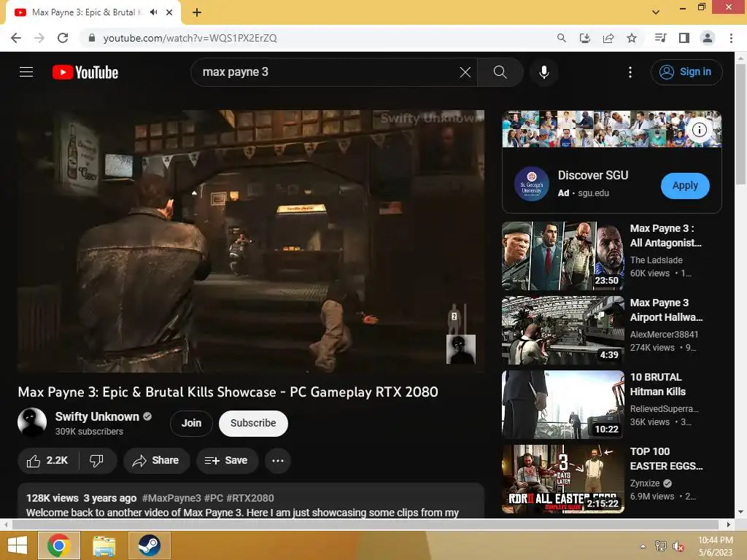Open The Ladslade channel name
747x560 pixels.
point(656,260)
